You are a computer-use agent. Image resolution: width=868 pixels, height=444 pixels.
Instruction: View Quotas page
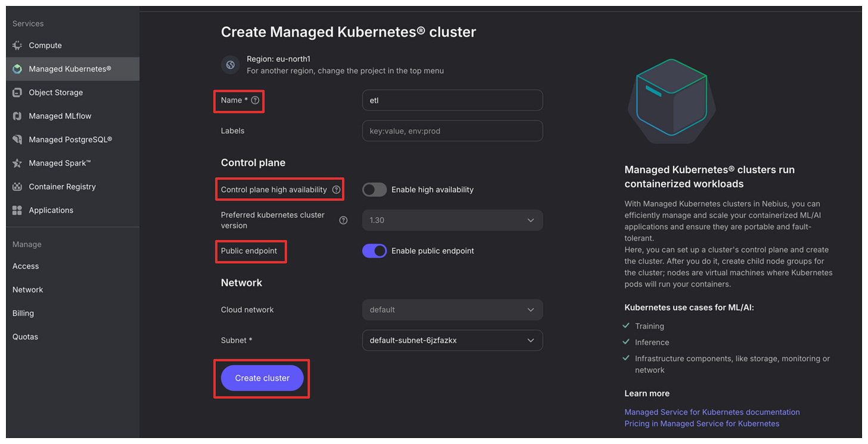tap(25, 337)
